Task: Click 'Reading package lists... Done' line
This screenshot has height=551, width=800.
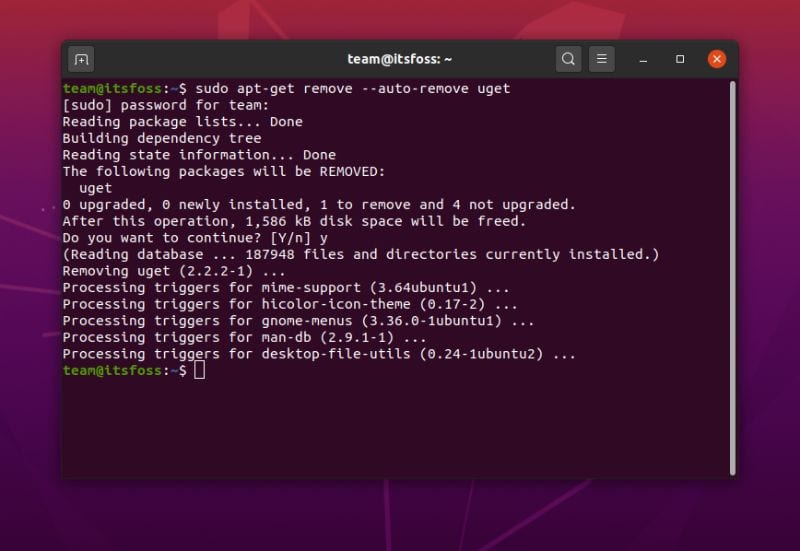Action: (x=183, y=121)
